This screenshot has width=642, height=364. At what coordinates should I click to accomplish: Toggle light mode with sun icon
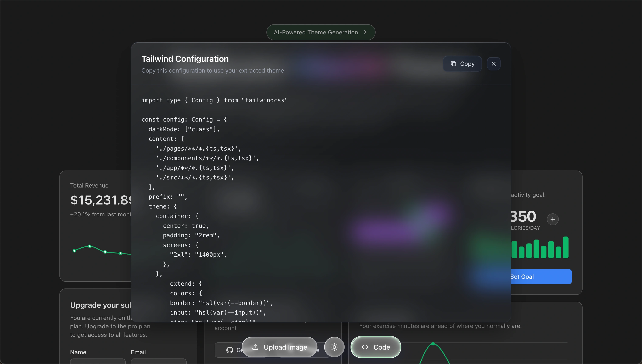(x=334, y=347)
